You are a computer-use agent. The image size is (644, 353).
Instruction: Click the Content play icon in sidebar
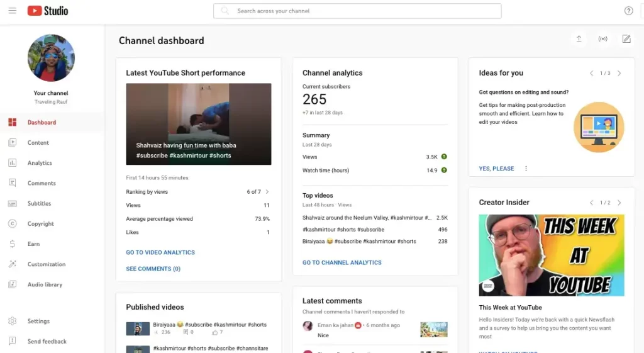(x=13, y=142)
